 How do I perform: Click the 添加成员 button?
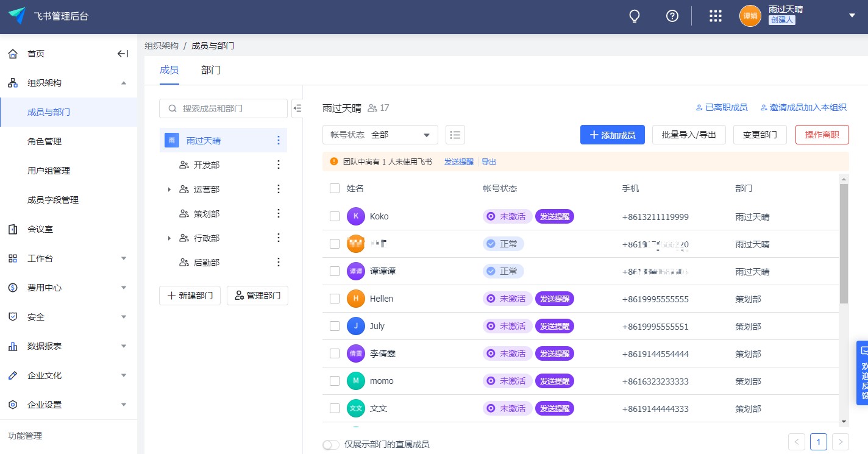coord(612,135)
